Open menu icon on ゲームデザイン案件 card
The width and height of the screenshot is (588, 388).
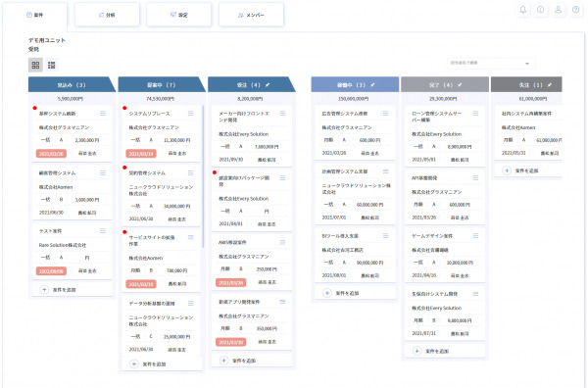[475, 236]
